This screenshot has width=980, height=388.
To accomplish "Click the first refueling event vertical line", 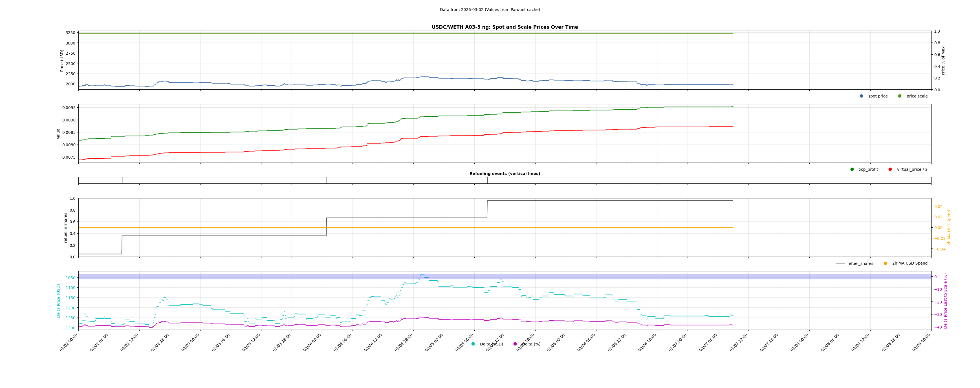I will (122, 181).
